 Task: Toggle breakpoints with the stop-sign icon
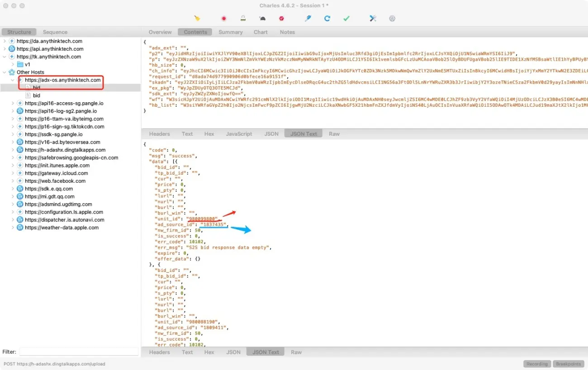(281, 18)
